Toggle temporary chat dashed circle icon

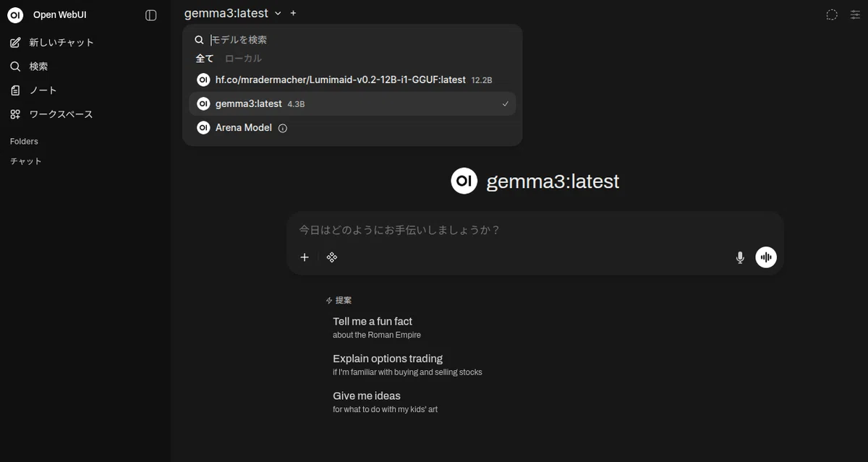(x=832, y=15)
